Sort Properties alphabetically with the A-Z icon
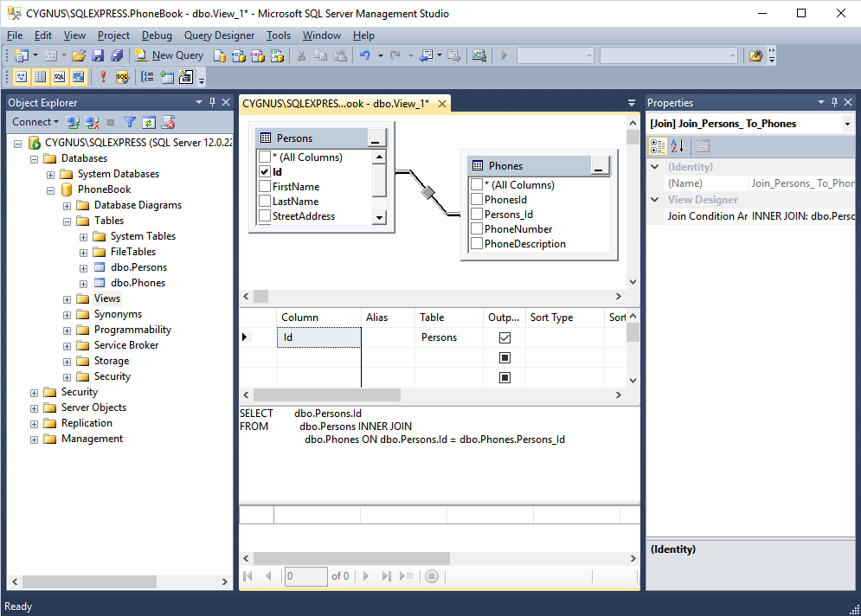Viewport: 861px width, 616px height. pos(678,146)
